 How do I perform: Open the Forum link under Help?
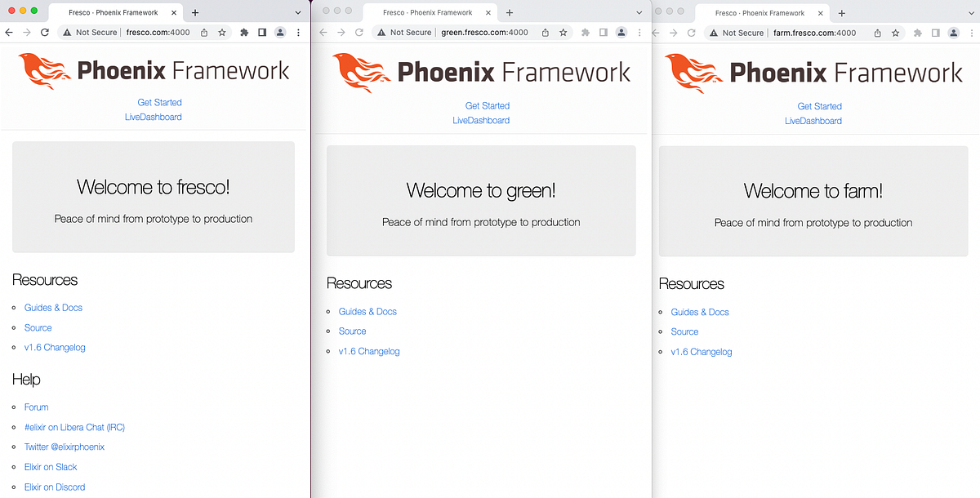(36, 407)
